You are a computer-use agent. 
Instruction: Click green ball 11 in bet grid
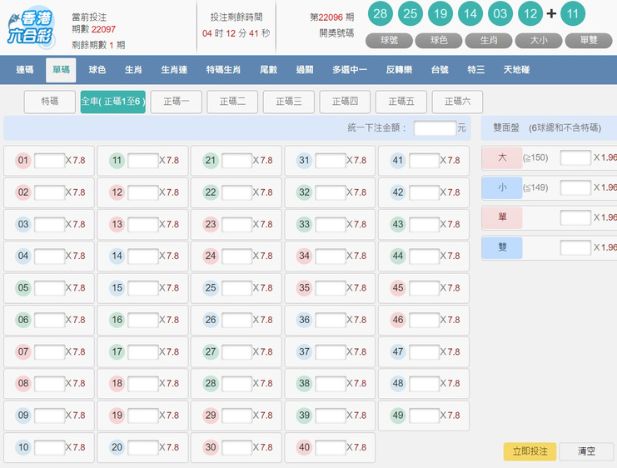117,160
